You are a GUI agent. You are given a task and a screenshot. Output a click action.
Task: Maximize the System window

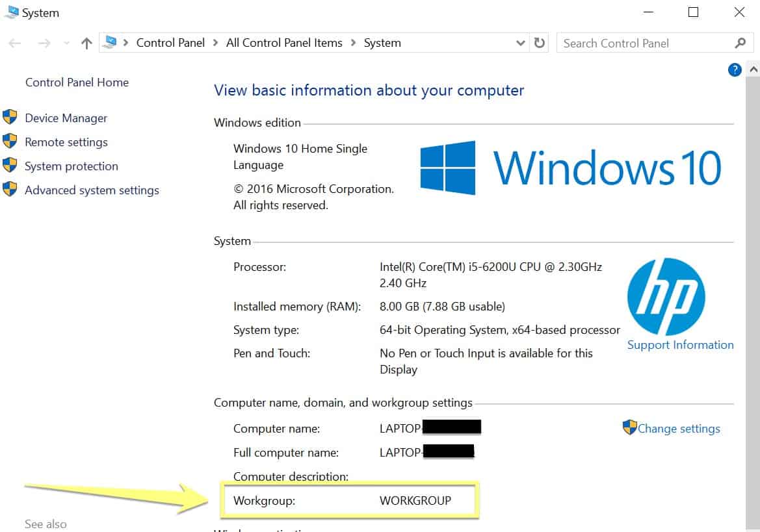click(x=694, y=12)
